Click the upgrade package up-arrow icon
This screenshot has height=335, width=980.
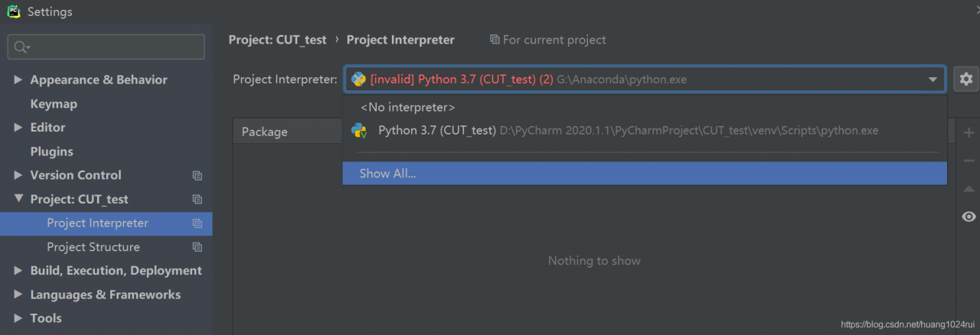coord(969,188)
